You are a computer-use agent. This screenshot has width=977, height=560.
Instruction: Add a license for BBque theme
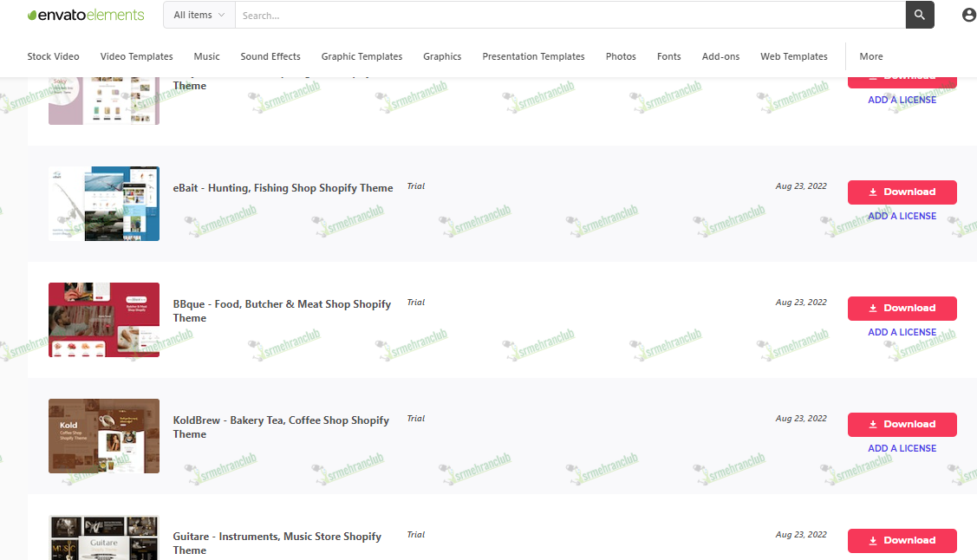tap(902, 333)
